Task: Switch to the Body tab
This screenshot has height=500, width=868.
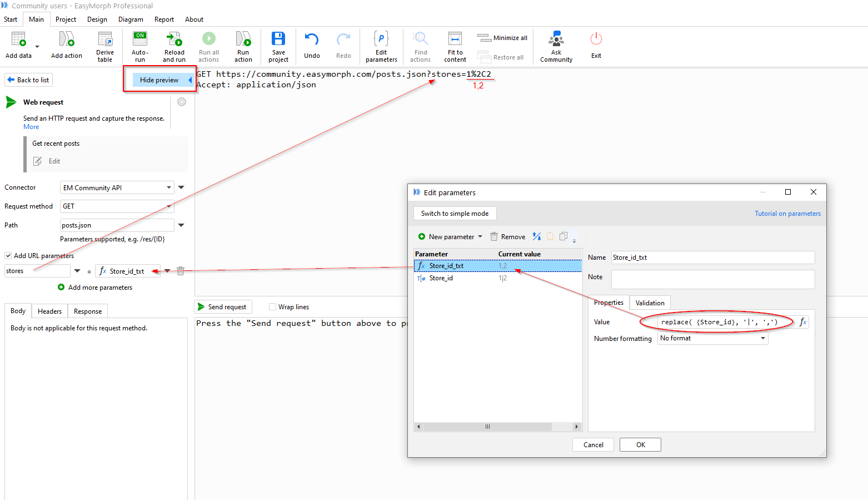Action: pyautogui.click(x=18, y=311)
